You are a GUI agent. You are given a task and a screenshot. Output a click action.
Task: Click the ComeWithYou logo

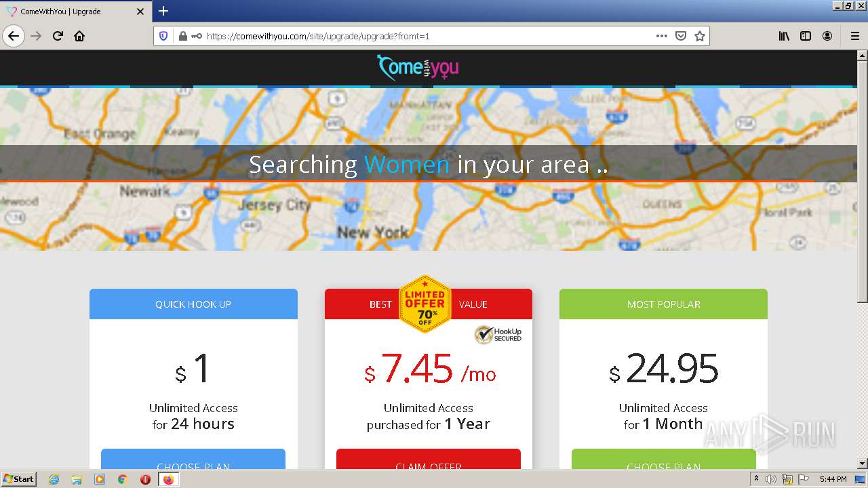[418, 67]
